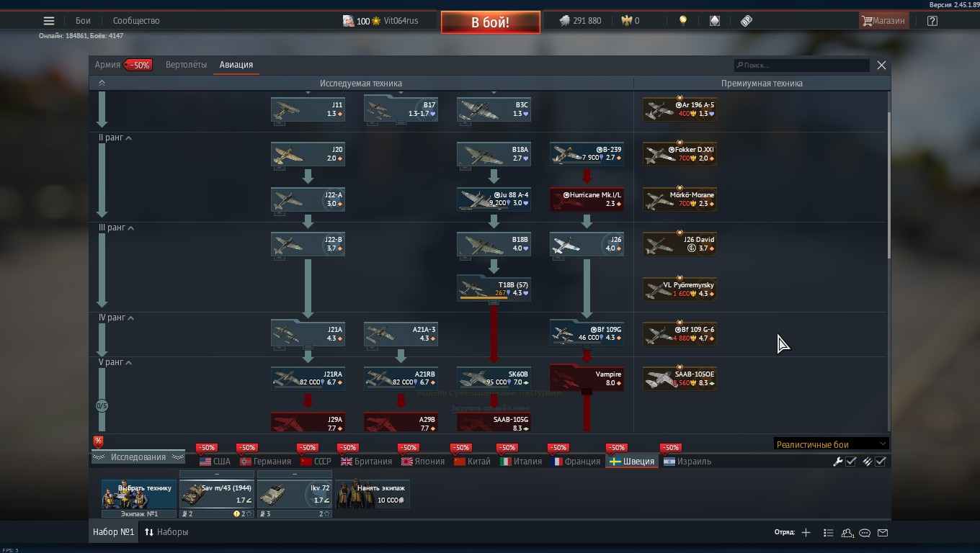Open the lightbulb hints icon
This screenshot has height=553, width=980.
point(683,21)
